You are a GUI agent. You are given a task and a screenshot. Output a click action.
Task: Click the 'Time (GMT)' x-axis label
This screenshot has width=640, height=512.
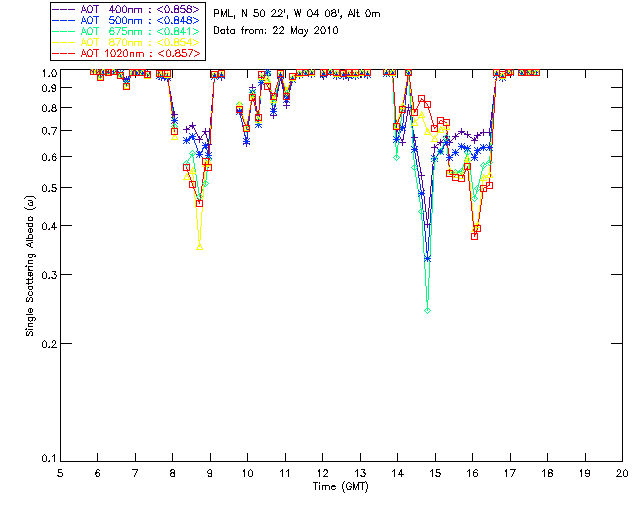pyautogui.click(x=340, y=487)
